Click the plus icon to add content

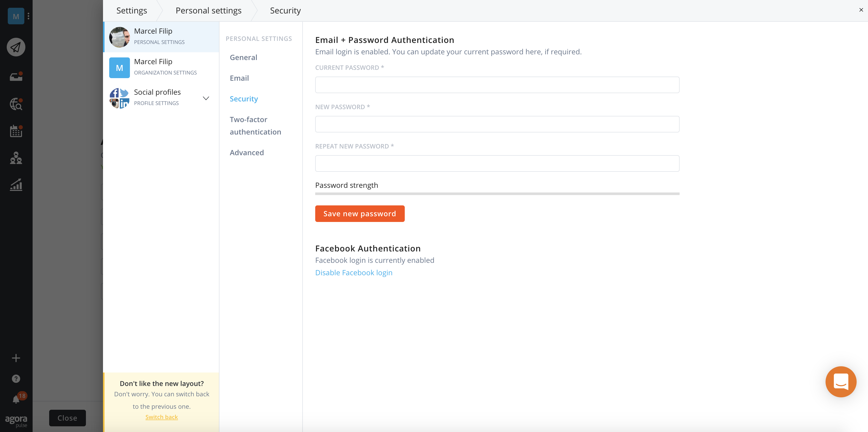(16, 358)
